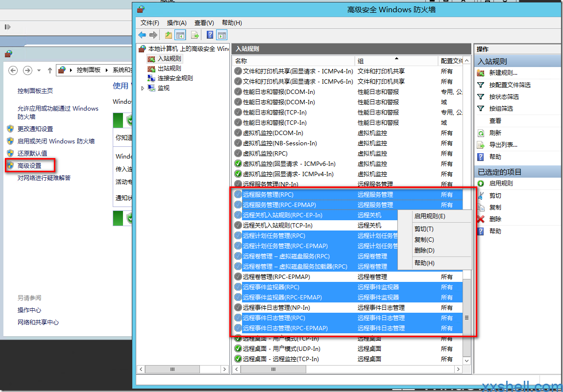The image size is (563, 392).
Task: Click 查看 submenu item in actions pane
Action: pos(495,121)
